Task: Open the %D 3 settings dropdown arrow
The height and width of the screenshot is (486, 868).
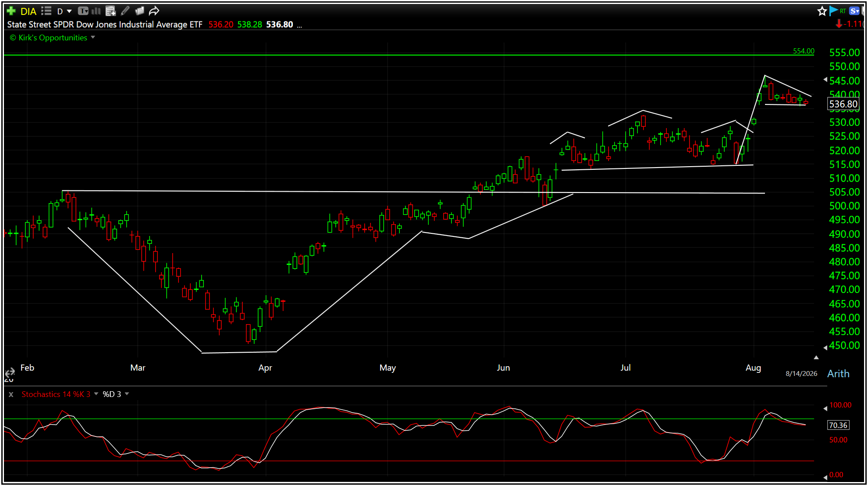Action: [127, 394]
